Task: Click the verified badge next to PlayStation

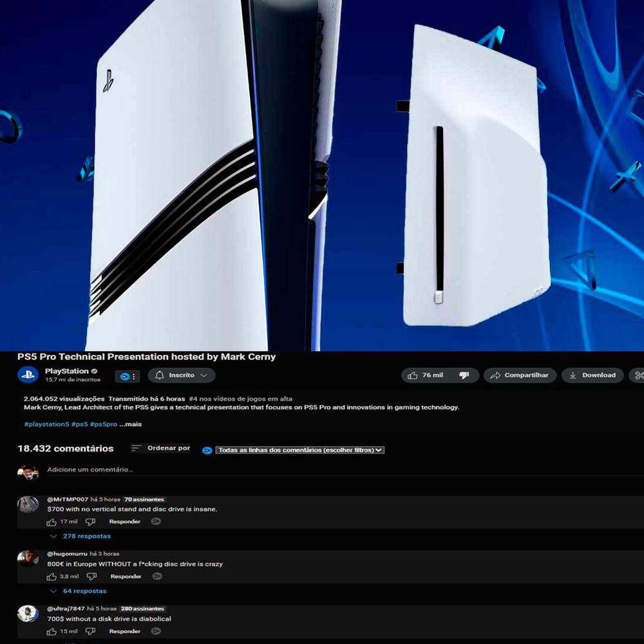Action: [94, 372]
